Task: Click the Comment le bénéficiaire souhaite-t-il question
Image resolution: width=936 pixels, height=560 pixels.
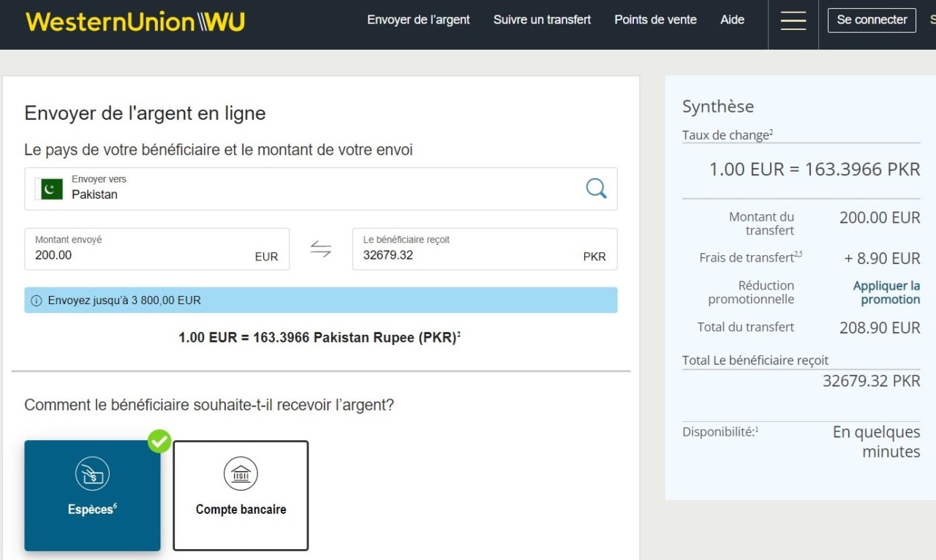Action: click(209, 405)
